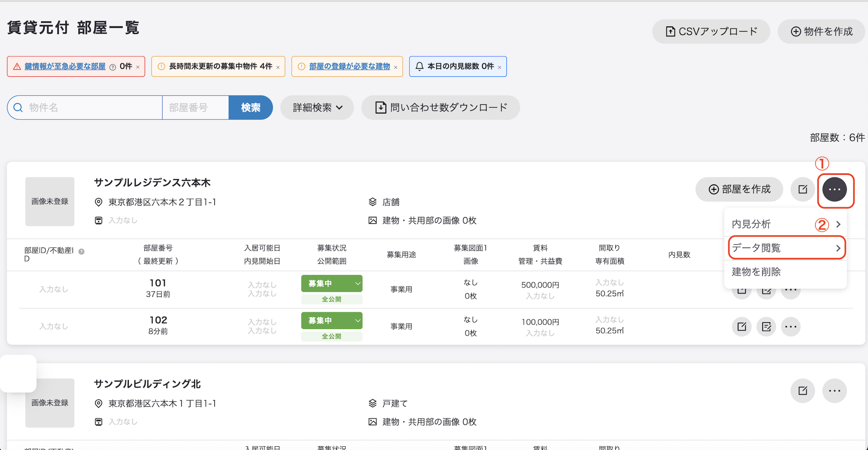The width and height of the screenshot is (868, 450).
Task: Click the 500,000円 rent value
Action: (540, 285)
